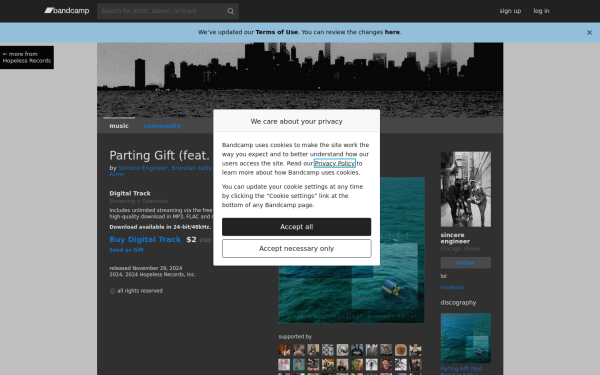This screenshot has width=600, height=375.
Task: Open the sign up link
Action: pyautogui.click(x=510, y=11)
